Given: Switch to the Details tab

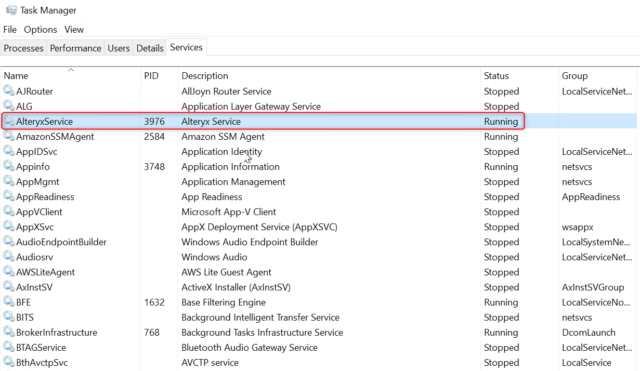Looking at the screenshot, I should [150, 48].
